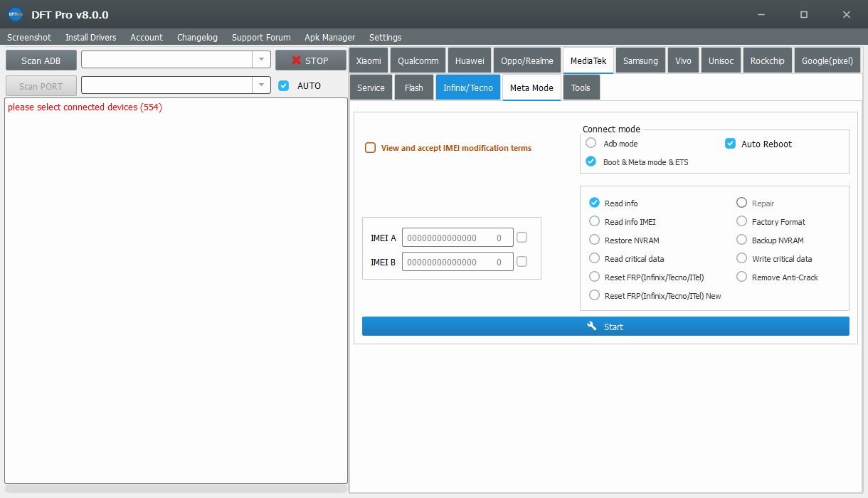This screenshot has width=868, height=498.
Task: Select Adb mode connect option
Action: coord(591,143)
